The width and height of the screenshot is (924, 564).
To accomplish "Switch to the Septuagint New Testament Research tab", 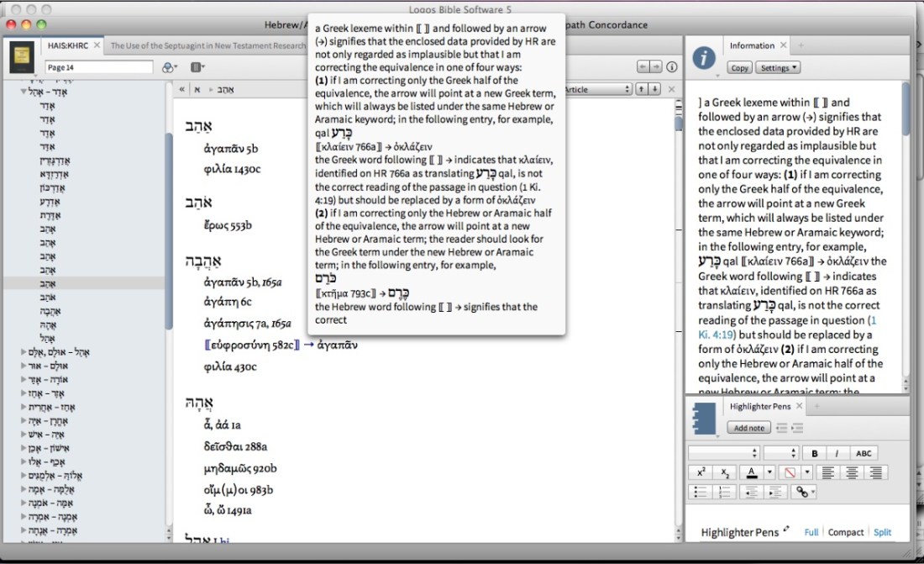I will (x=207, y=46).
